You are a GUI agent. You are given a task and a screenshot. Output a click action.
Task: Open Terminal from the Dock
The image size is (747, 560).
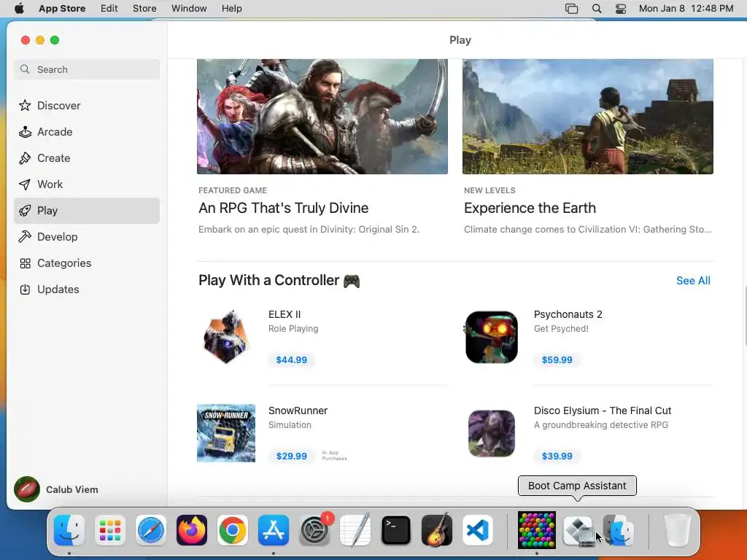[396, 530]
